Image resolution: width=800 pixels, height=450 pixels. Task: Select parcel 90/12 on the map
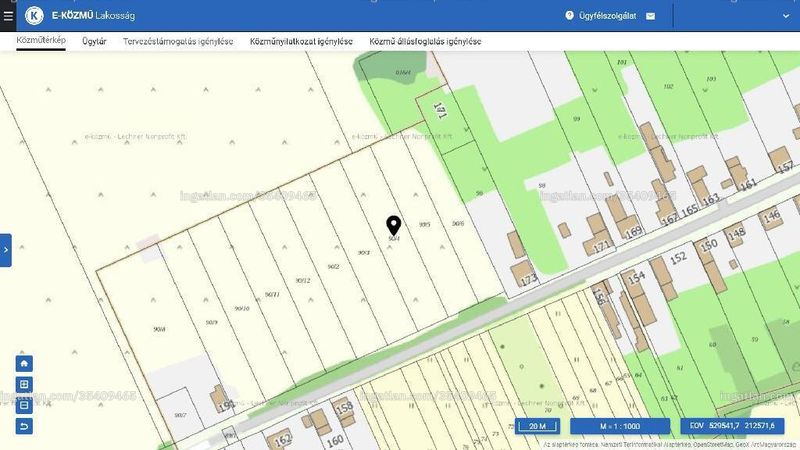click(x=303, y=280)
